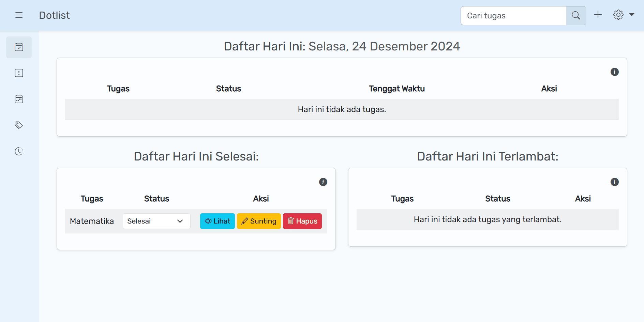
Task: Open today's task list sidebar icon
Action: pos(19,47)
